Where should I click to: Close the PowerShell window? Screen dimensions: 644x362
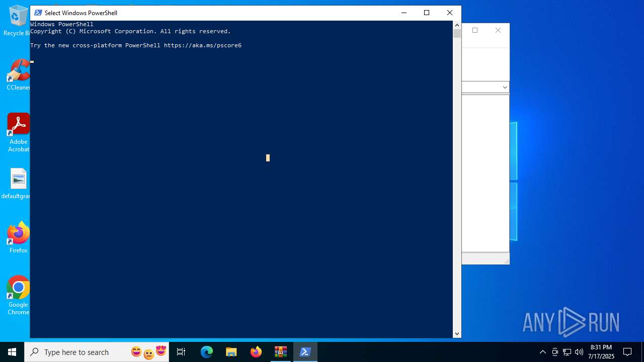tap(450, 13)
